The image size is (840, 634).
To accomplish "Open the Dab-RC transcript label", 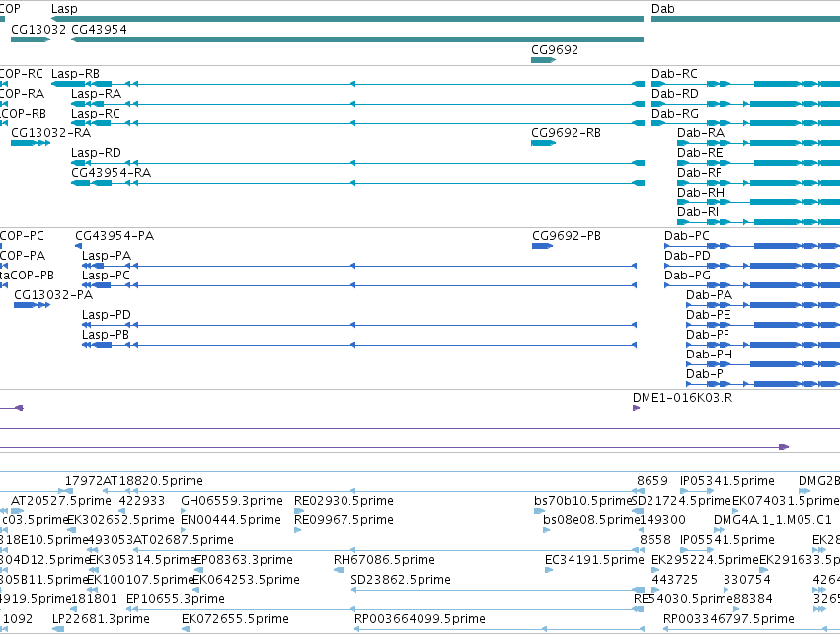I will coord(674,73).
